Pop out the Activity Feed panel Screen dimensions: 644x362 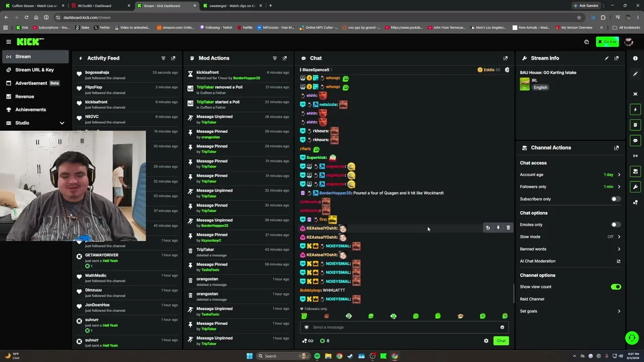click(x=173, y=58)
